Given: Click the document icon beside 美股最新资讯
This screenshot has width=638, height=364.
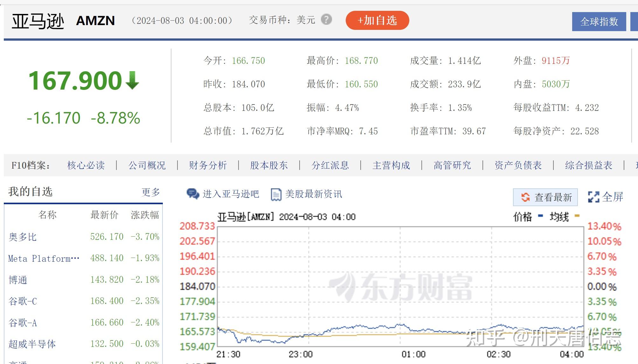Looking at the screenshot, I should click(x=276, y=194).
